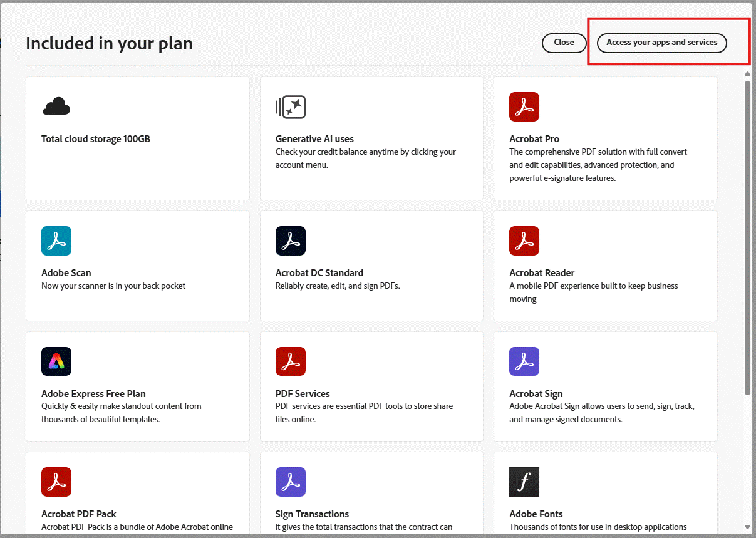Viewport: 756px width, 538px height.
Task: Click the teal Adobe Scan icon
Action: click(x=56, y=241)
